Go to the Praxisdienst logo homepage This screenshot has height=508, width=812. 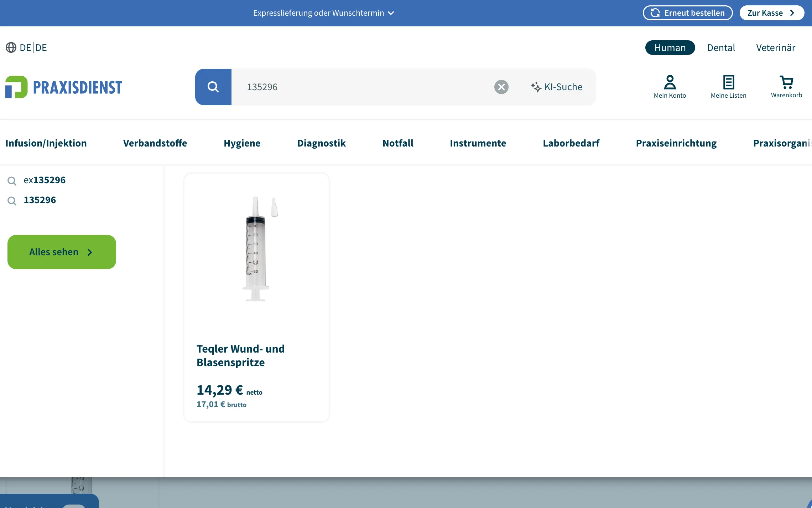[64, 87]
